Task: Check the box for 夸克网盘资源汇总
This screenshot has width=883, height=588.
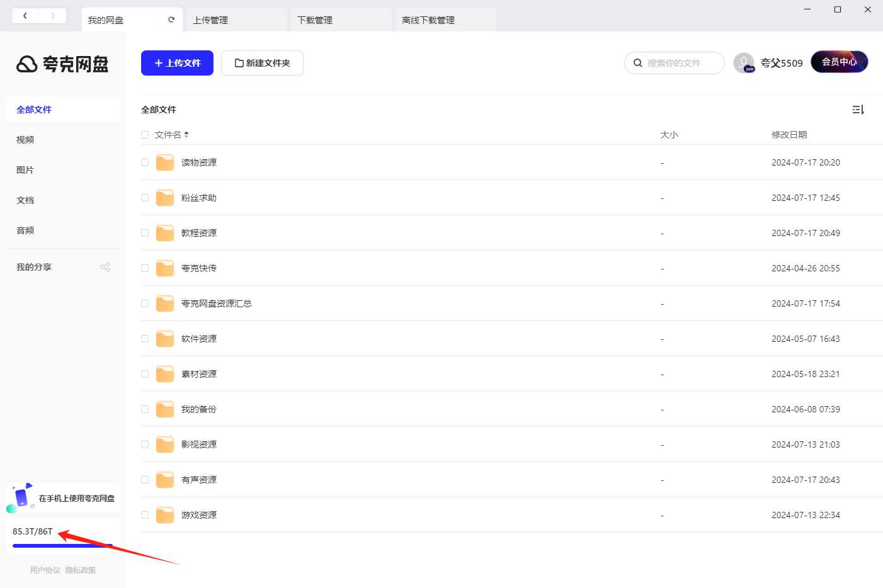Action: (145, 303)
